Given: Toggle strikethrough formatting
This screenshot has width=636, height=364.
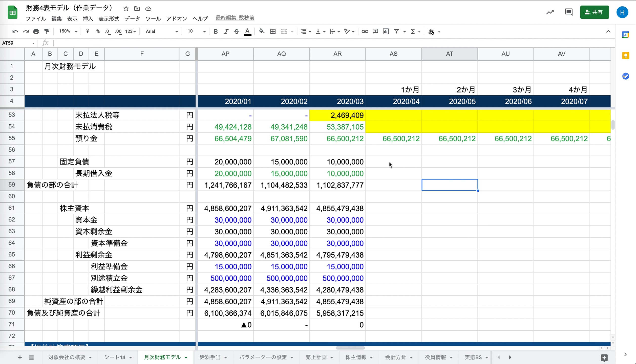Looking at the screenshot, I should (x=237, y=31).
